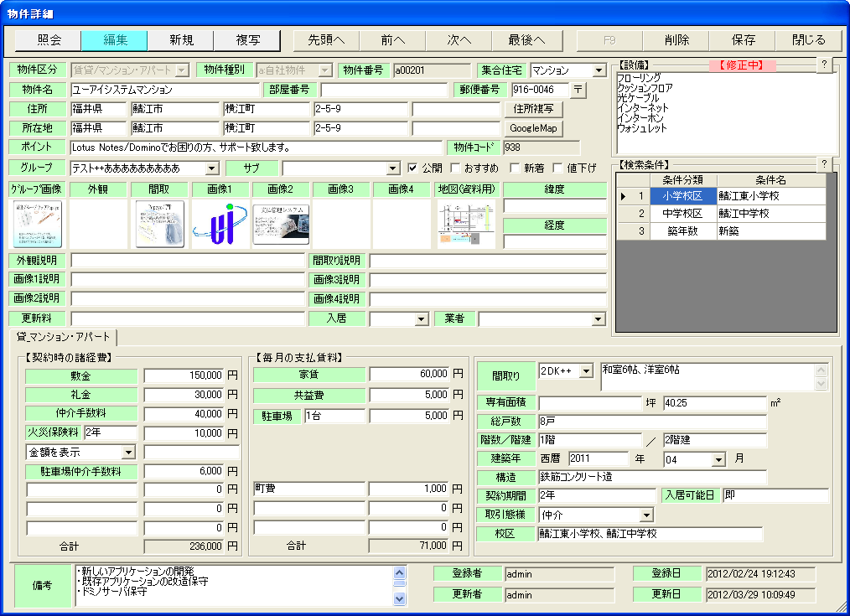
Task: Switch to 新規 mode
Action: (x=181, y=40)
